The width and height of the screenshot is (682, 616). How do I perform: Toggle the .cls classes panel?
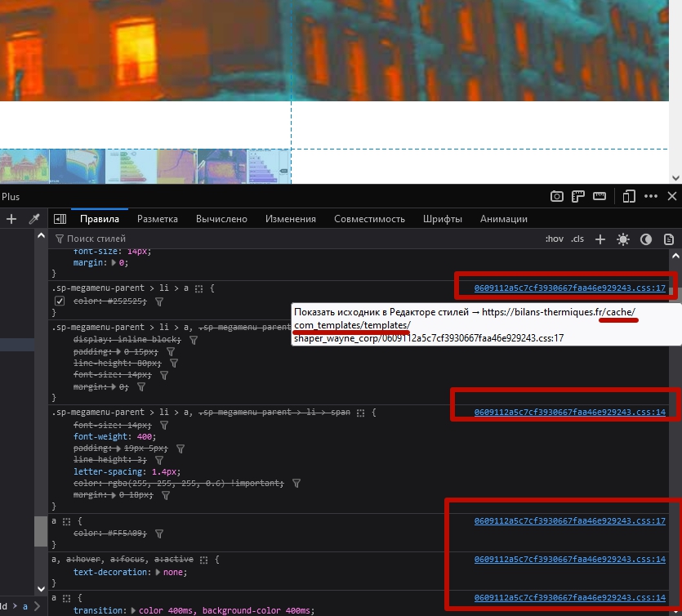577,239
